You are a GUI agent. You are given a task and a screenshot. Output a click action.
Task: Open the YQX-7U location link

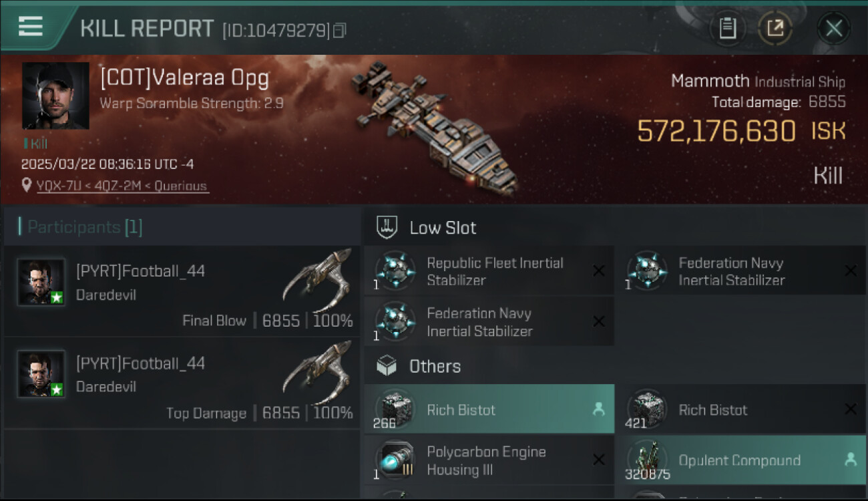click(122, 186)
